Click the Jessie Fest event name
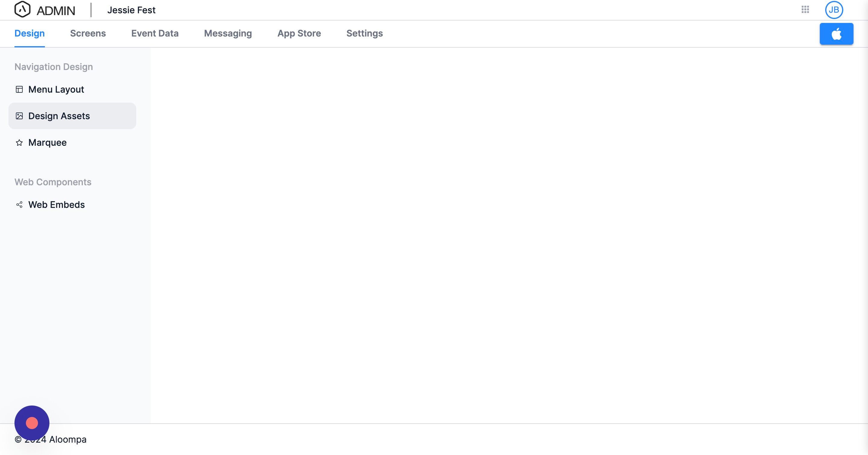 [x=131, y=10]
